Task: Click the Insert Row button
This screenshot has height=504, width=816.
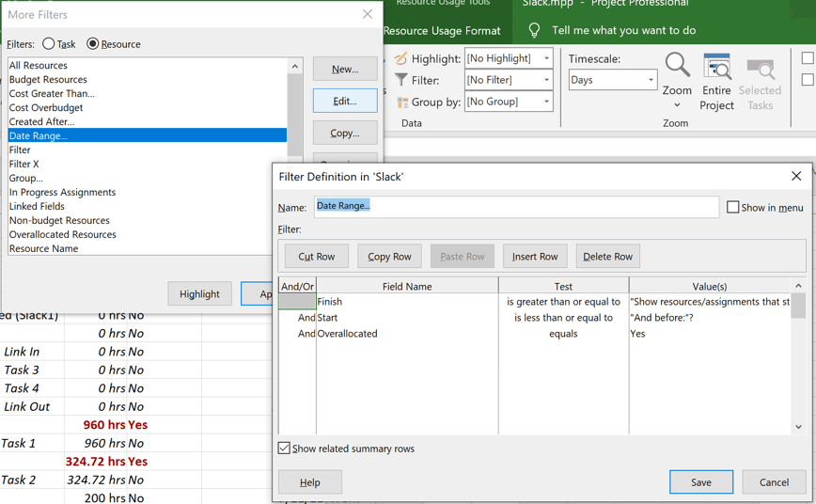Action: click(x=535, y=256)
